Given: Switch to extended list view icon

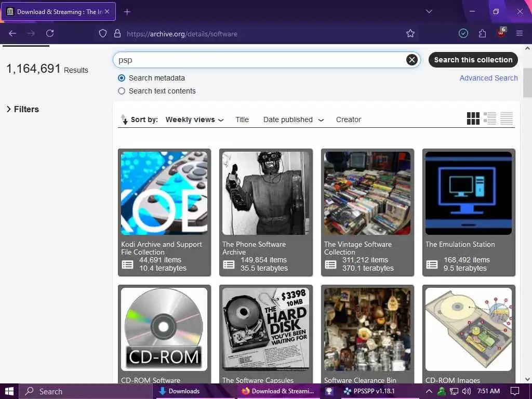Looking at the screenshot, I should (x=489, y=118).
